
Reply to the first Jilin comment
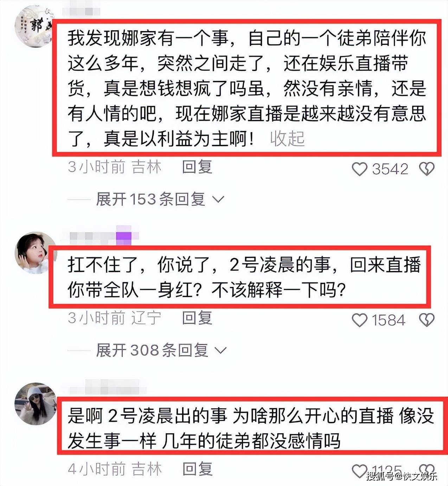(x=197, y=167)
